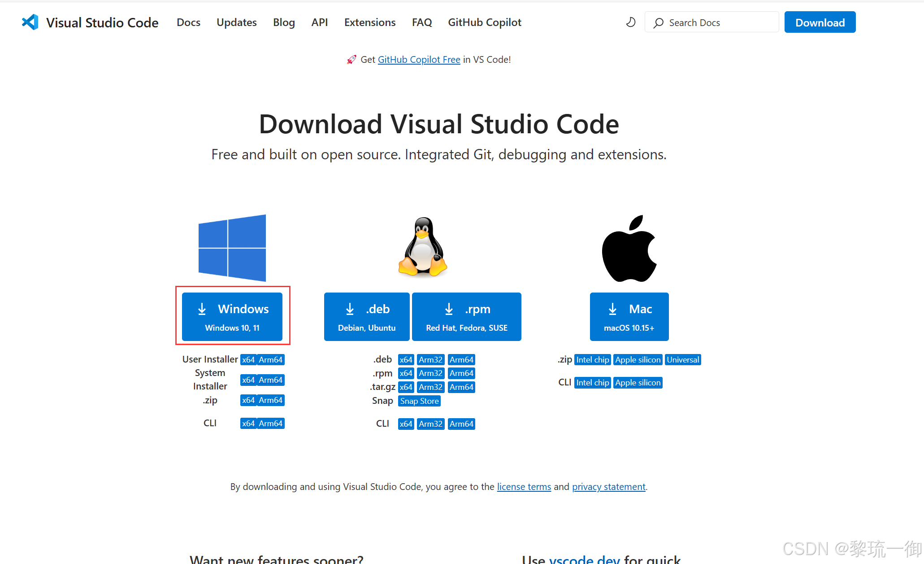Viewport: 924px width, 564px height.
Task: Open the Docs menu item
Action: pyautogui.click(x=188, y=22)
